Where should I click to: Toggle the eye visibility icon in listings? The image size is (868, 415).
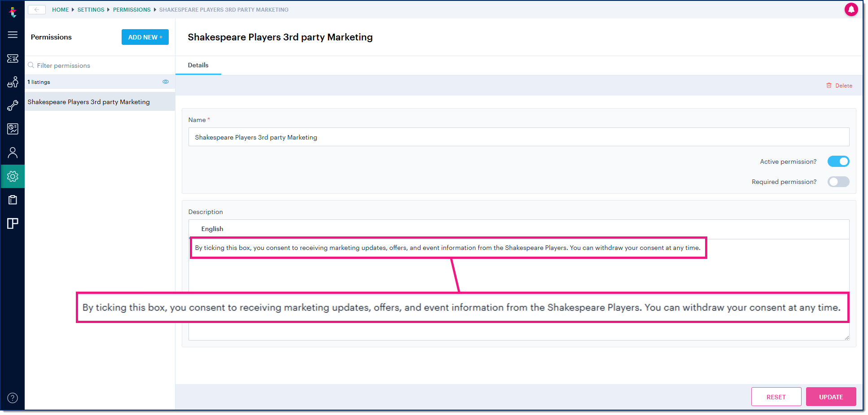(x=166, y=82)
